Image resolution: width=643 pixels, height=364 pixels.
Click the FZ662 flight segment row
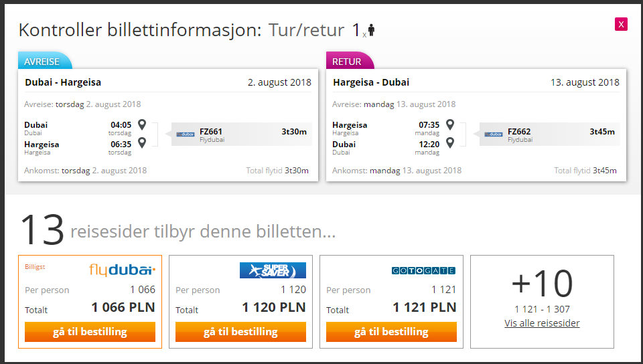[x=549, y=134]
